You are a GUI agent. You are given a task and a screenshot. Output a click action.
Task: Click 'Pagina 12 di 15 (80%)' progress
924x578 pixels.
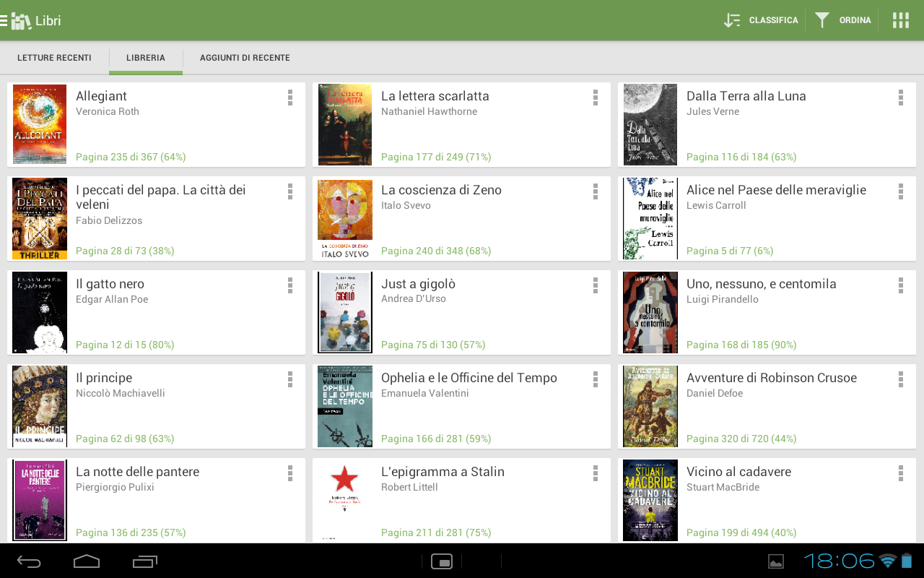coord(125,345)
